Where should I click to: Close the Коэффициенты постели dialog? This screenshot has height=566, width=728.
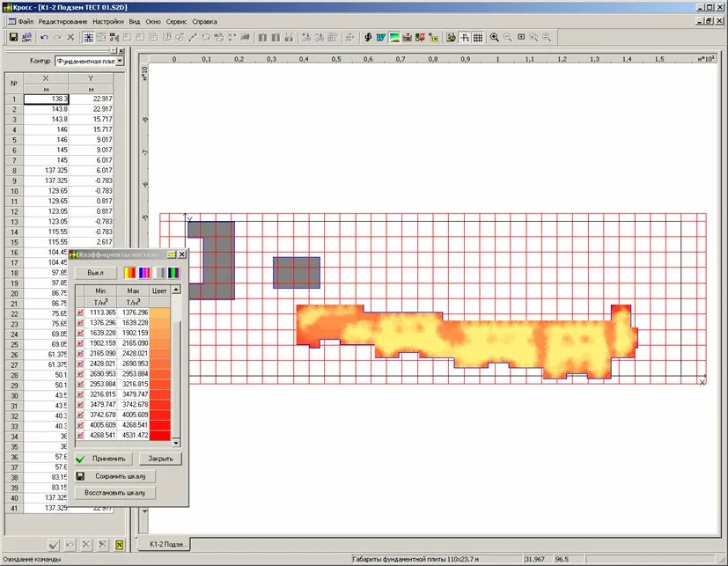point(182,254)
